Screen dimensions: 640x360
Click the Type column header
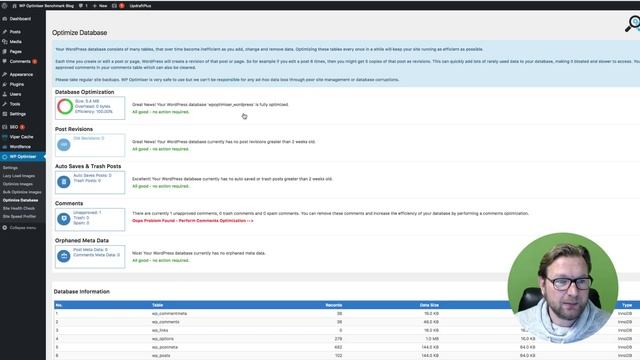(x=627, y=305)
